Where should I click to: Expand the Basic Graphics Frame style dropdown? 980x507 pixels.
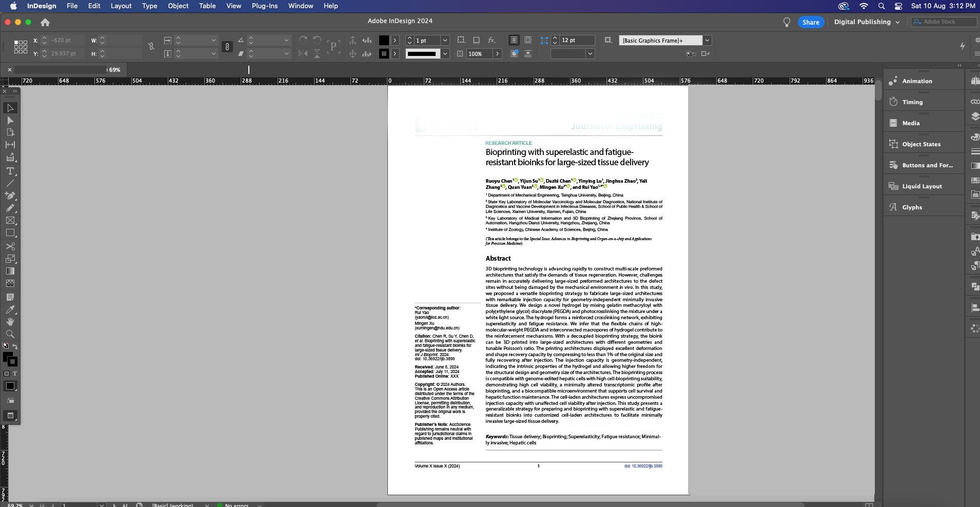coord(707,40)
